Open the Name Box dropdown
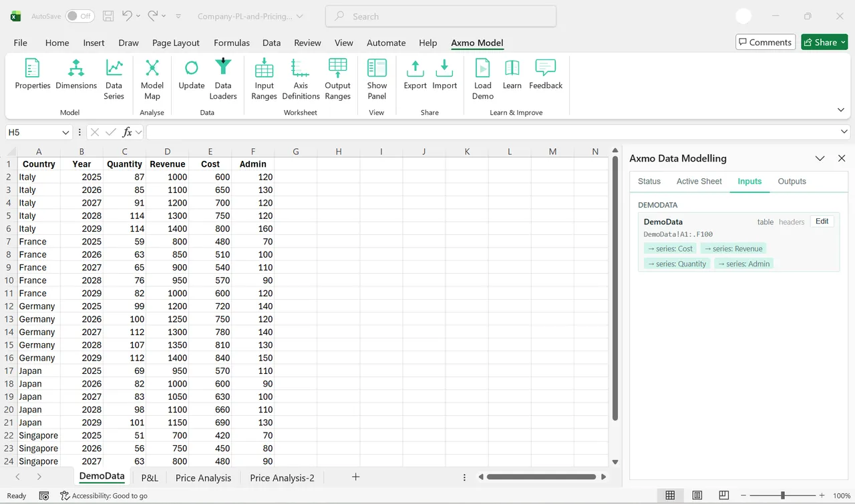The image size is (855, 504). point(65,132)
